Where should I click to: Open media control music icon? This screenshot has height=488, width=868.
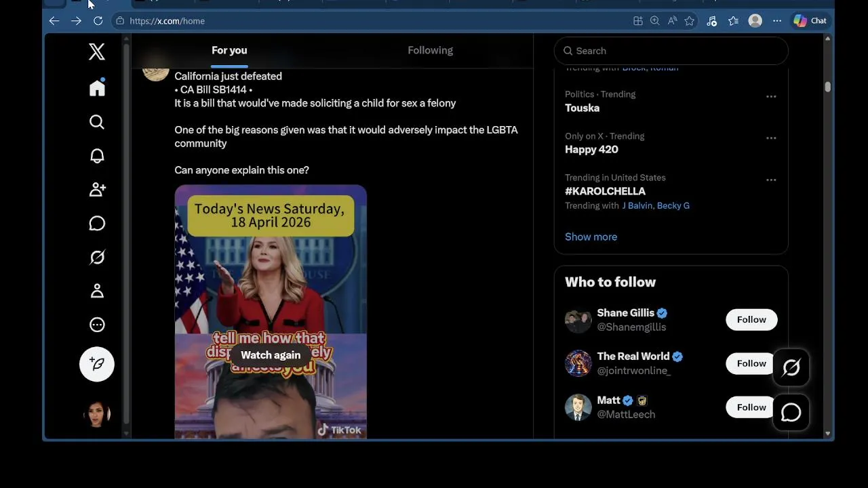tap(711, 21)
